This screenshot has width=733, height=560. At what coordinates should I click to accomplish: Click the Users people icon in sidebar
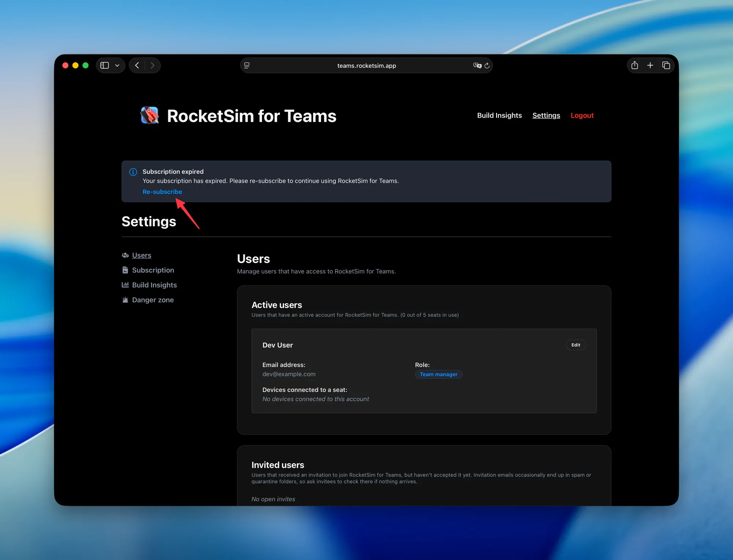point(125,255)
